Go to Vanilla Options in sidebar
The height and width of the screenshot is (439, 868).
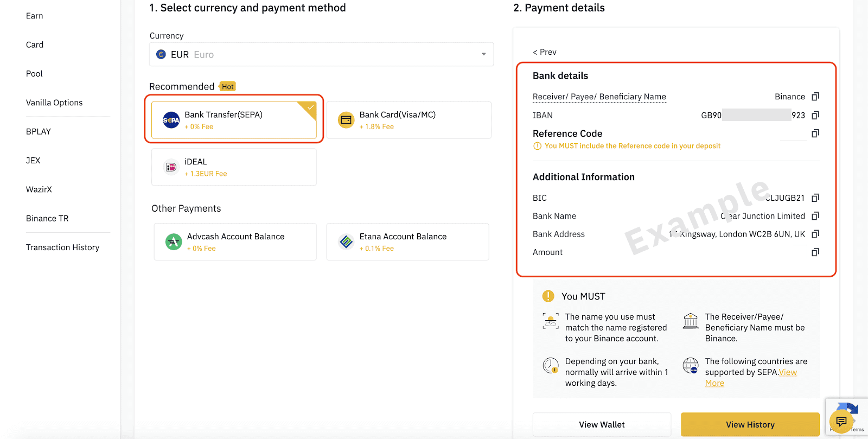pyautogui.click(x=54, y=103)
